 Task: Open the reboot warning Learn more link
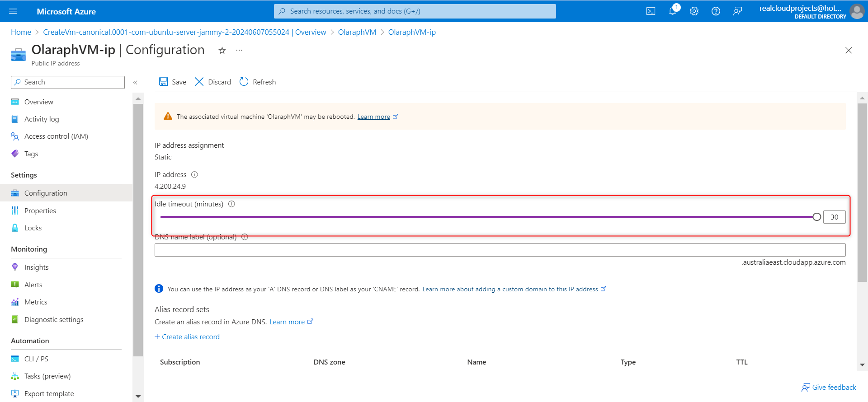pos(374,117)
